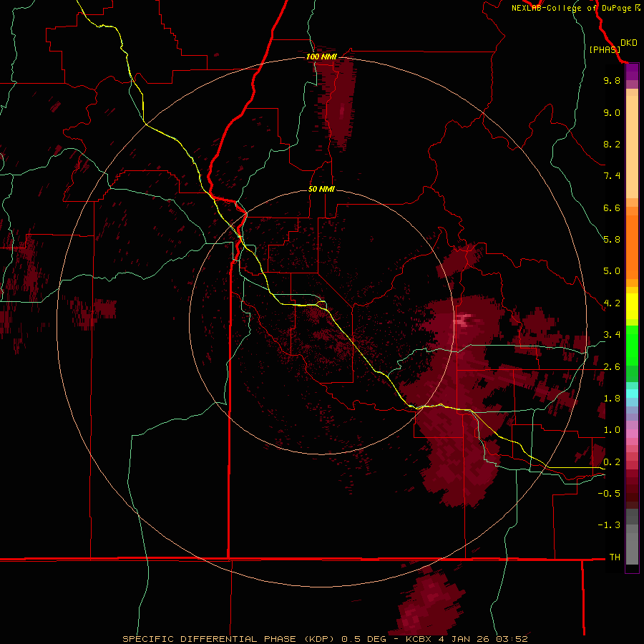Click the 7.4 color scale value

(x=612, y=176)
